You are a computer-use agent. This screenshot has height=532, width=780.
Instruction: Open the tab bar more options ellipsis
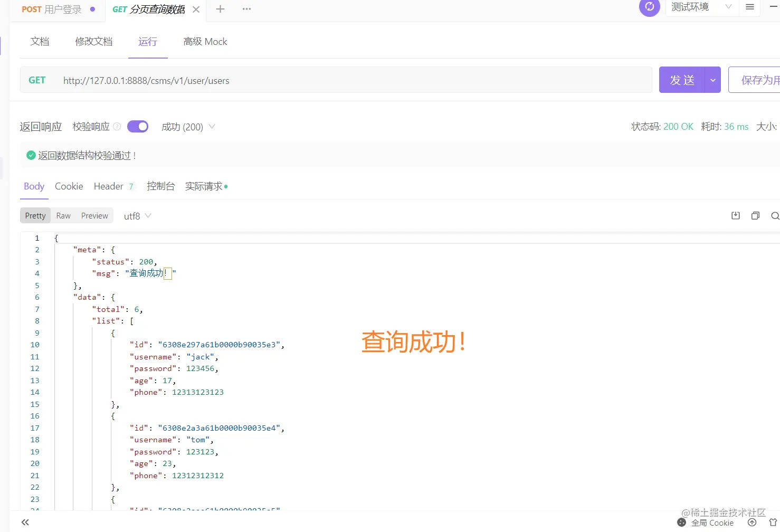tap(246, 9)
